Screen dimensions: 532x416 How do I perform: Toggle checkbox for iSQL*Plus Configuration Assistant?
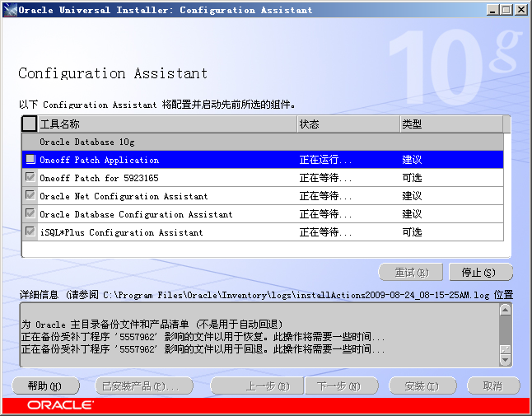pyautogui.click(x=30, y=231)
